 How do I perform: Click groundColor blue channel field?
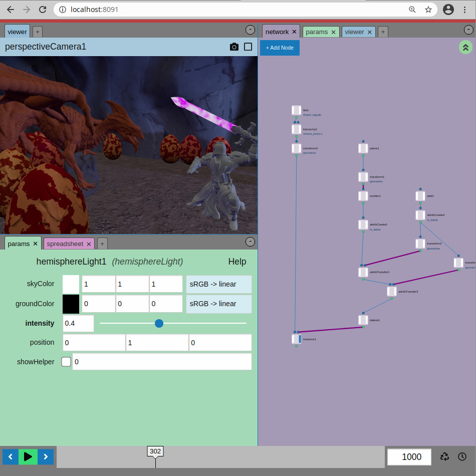tap(166, 304)
